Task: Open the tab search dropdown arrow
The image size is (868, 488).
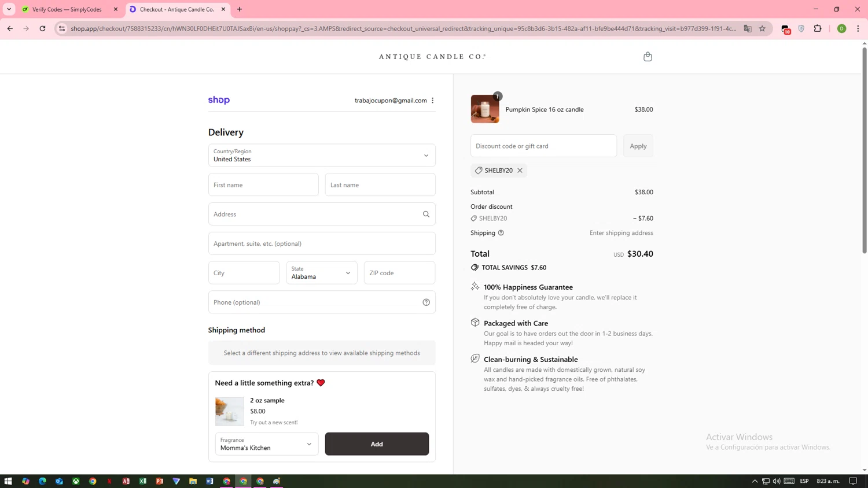Action: pos(9,9)
